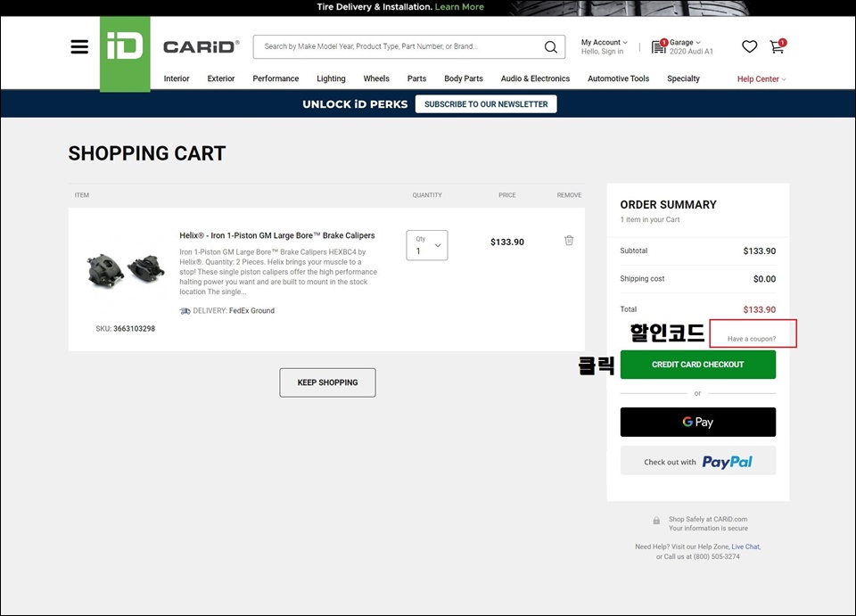This screenshot has width=856, height=616.
Task: Open the Wheels menu
Action: tap(376, 78)
